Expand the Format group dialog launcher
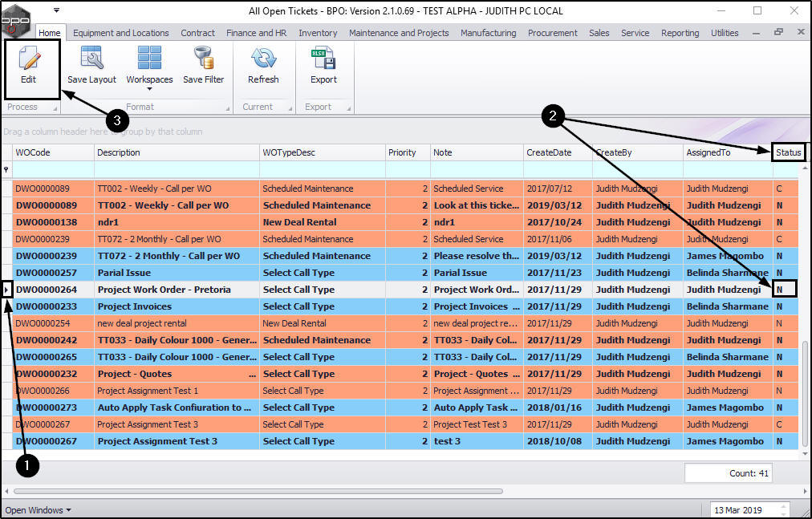The image size is (812, 519). (227, 109)
